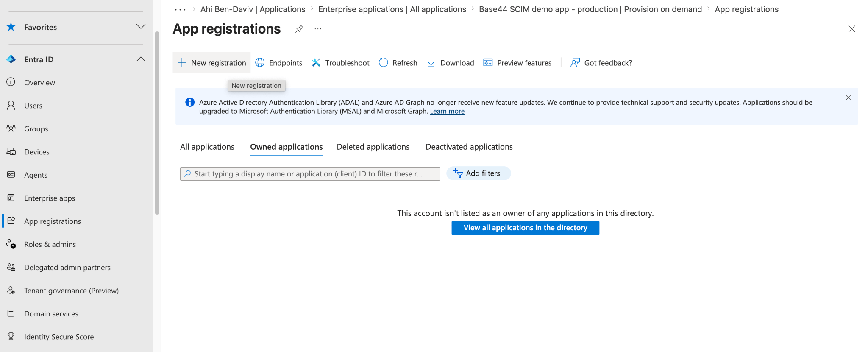The image size is (868, 352).
Task: Click the Entra ID diamond icon
Action: point(11,59)
